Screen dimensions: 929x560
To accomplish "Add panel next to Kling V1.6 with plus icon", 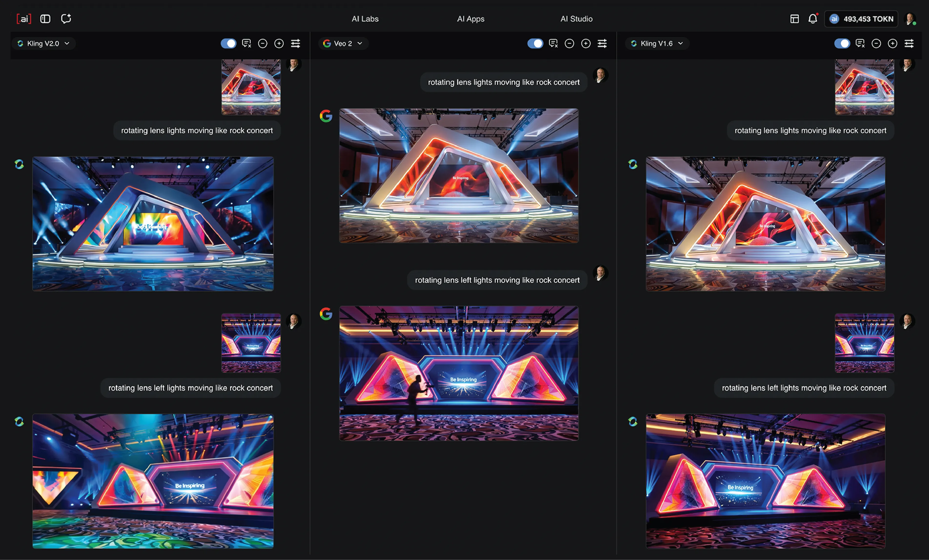I will (892, 44).
